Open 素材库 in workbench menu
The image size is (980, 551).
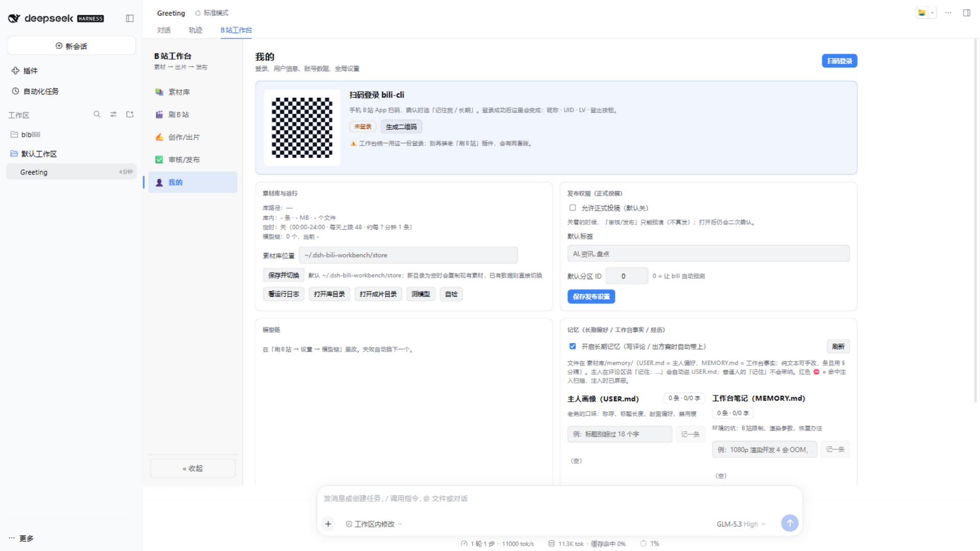coord(193,92)
